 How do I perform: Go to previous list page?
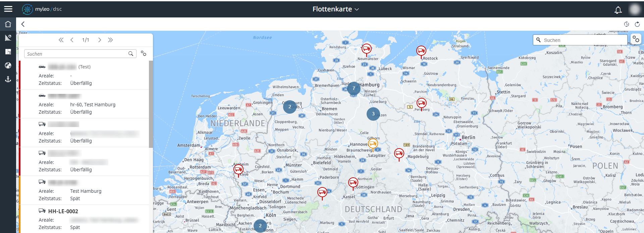[x=72, y=40]
